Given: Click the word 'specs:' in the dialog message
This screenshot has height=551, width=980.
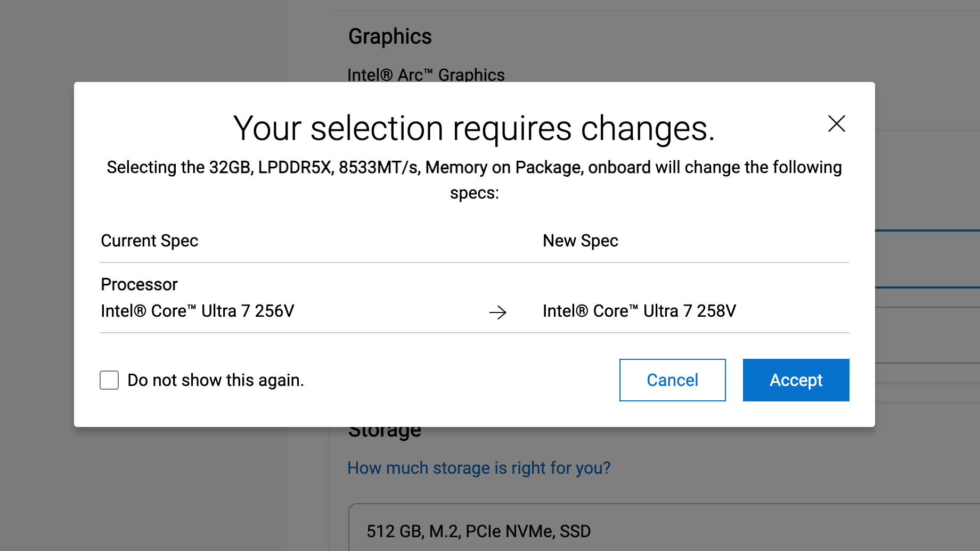Looking at the screenshot, I should click(474, 193).
